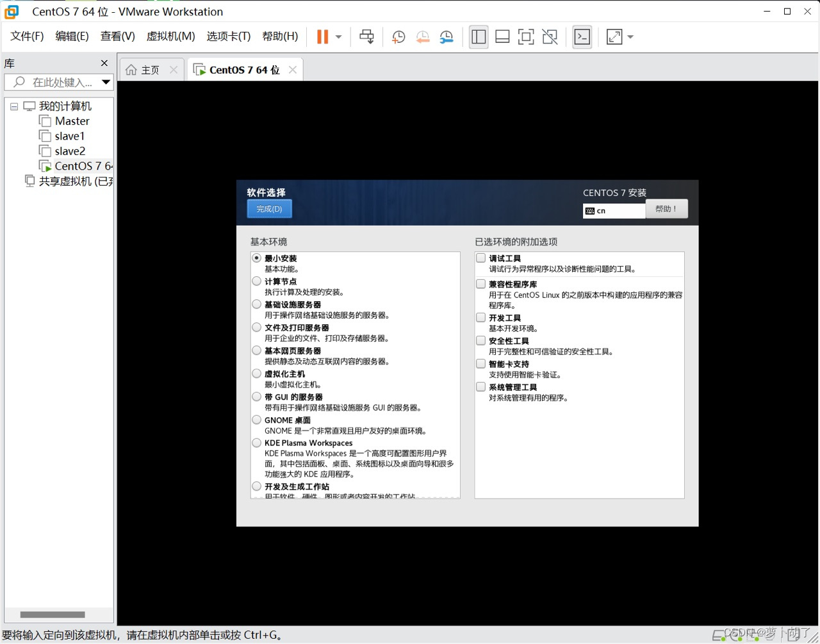820x644 pixels.
Task: Close the 库 library panel
Action: coord(104,63)
